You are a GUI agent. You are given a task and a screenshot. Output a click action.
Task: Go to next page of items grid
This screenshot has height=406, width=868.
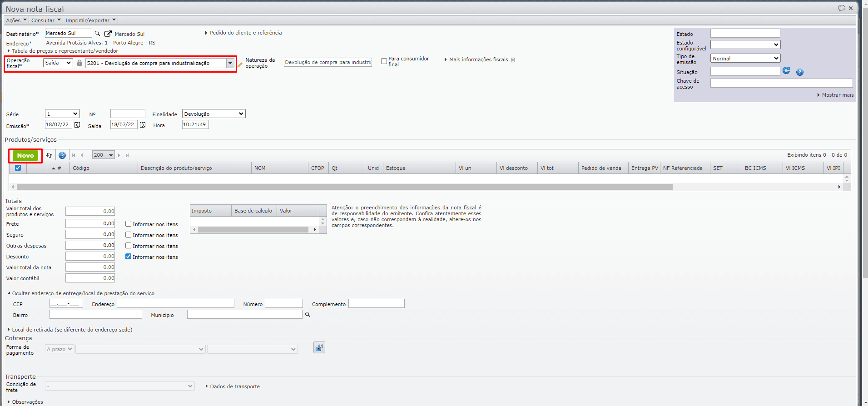coord(119,155)
